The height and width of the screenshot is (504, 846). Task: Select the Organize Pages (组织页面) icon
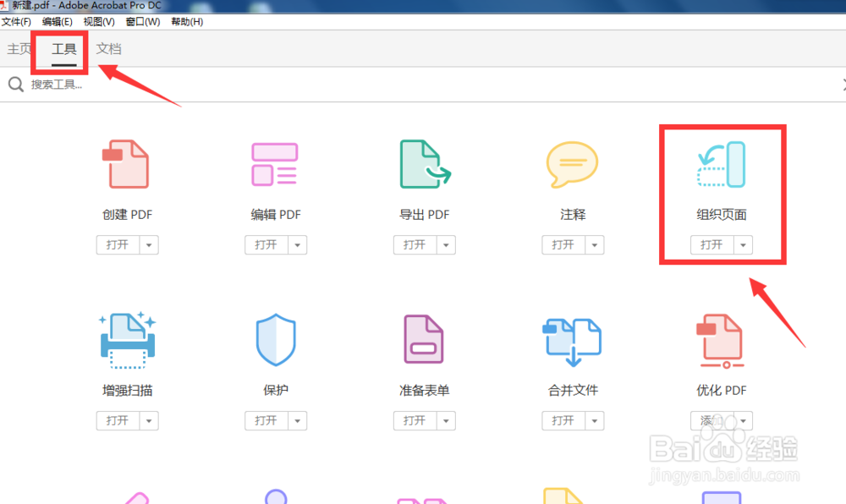[x=722, y=164]
